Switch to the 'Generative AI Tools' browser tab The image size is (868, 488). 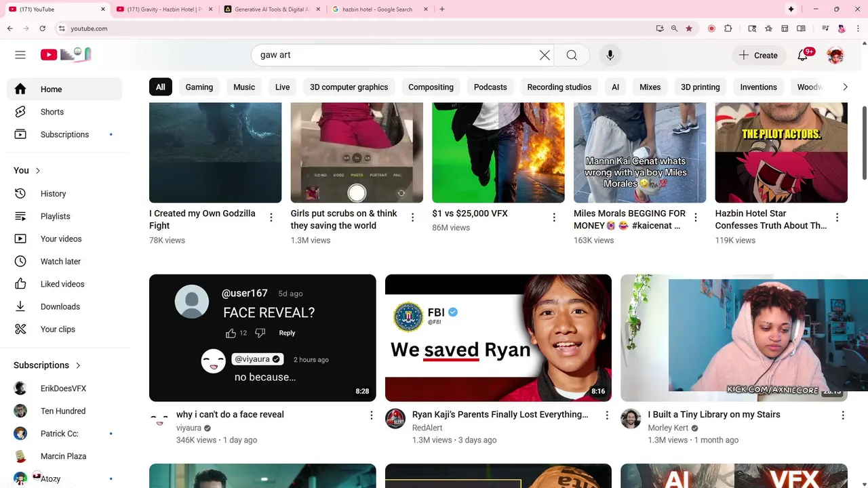[x=272, y=9]
